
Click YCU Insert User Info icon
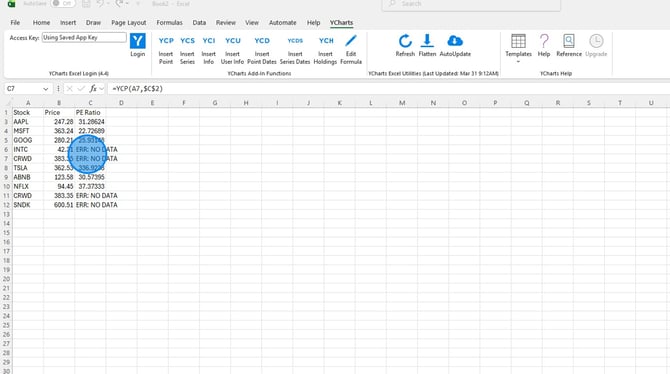tap(232, 41)
